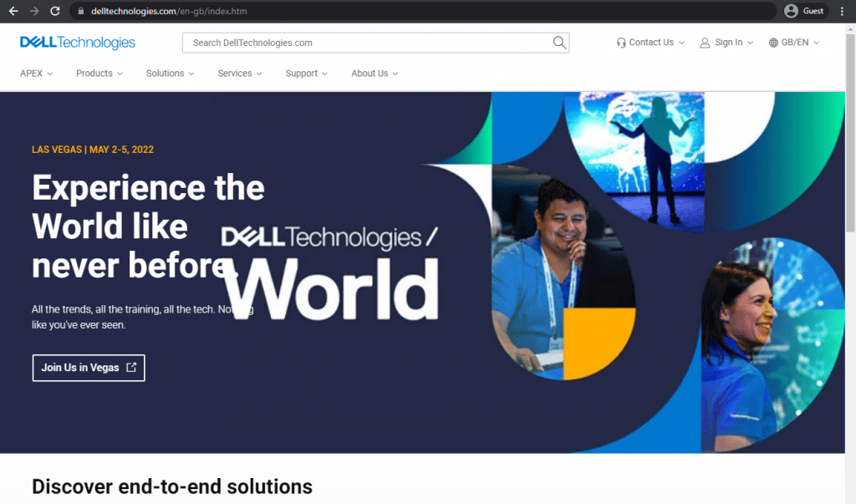The width and height of the screenshot is (856, 504).
Task: Open the Support navigation menu
Action: [x=306, y=74]
